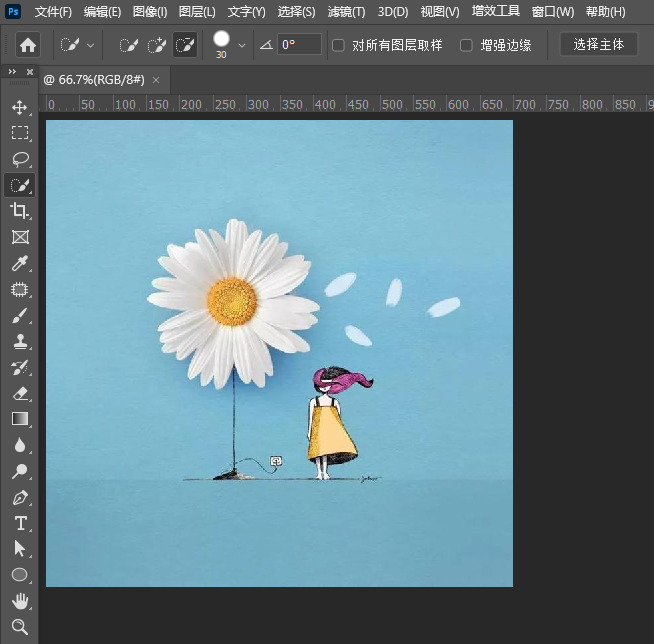Click the brush angle input field
Screen dimensions: 654x644
click(299, 45)
